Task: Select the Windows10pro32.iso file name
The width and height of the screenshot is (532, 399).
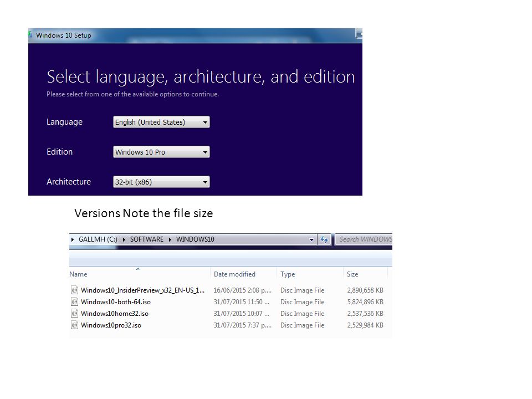Action: (x=111, y=325)
